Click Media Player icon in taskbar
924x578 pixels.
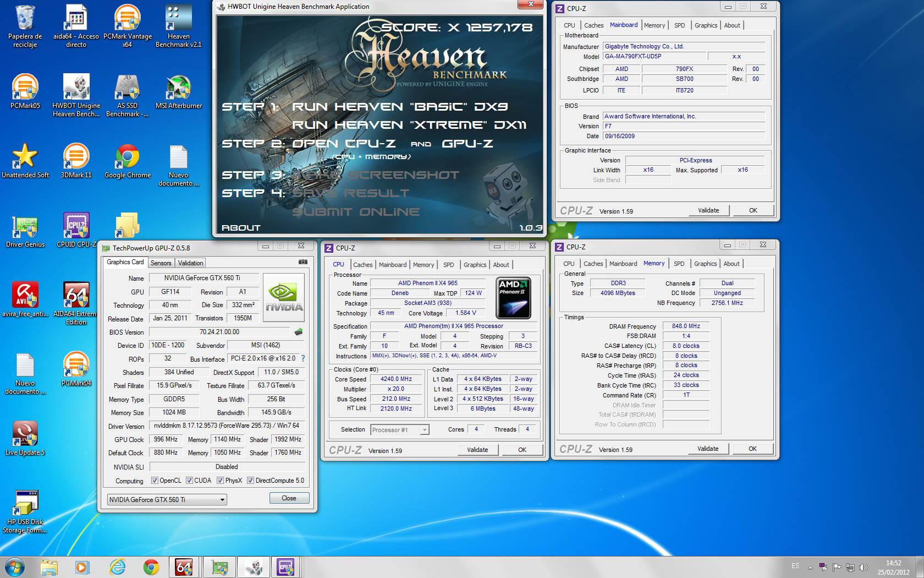[x=83, y=567]
